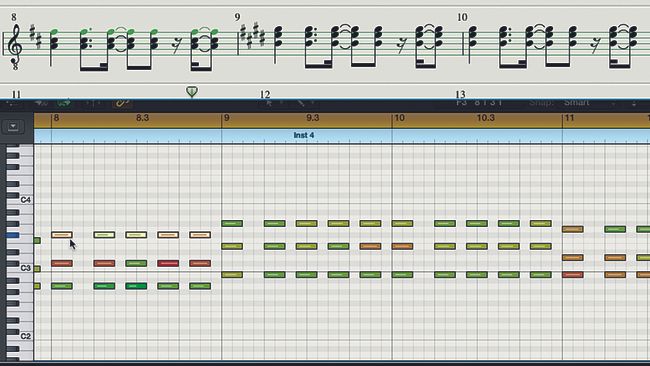
Task: Click the green playhead marker in score
Action: [x=192, y=92]
